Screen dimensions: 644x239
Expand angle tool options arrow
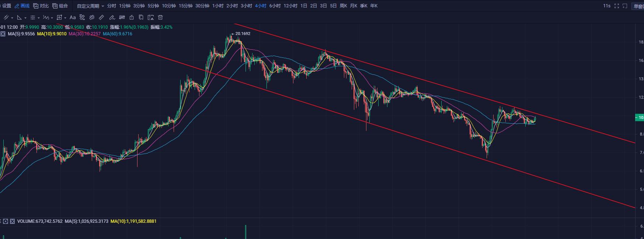(x=25, y=18)
